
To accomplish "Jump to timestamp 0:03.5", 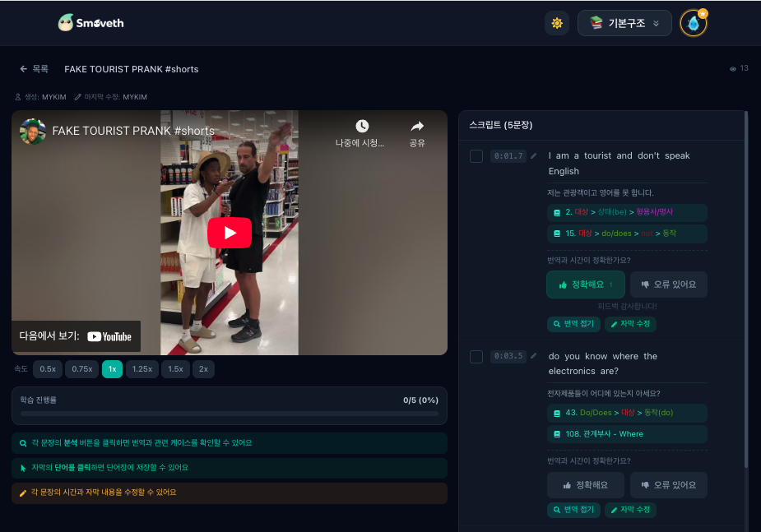I will [x=508, y=356].
